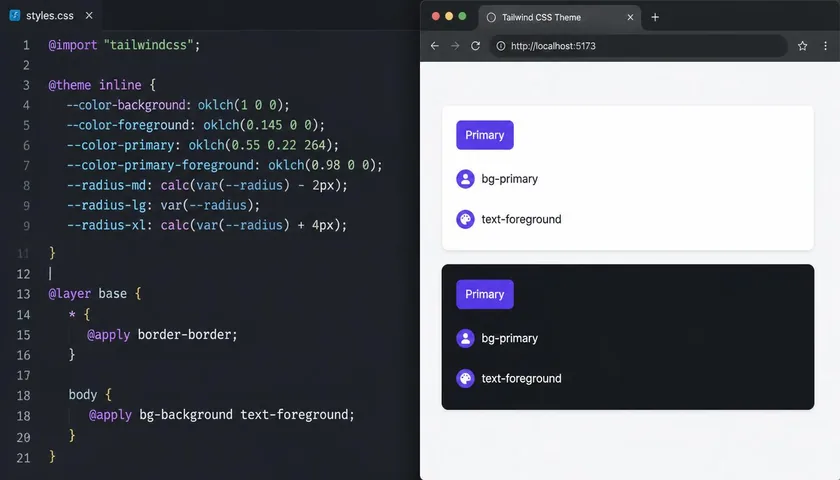Select the Tailwind CSS Theme browser tab

coord(559,18)
